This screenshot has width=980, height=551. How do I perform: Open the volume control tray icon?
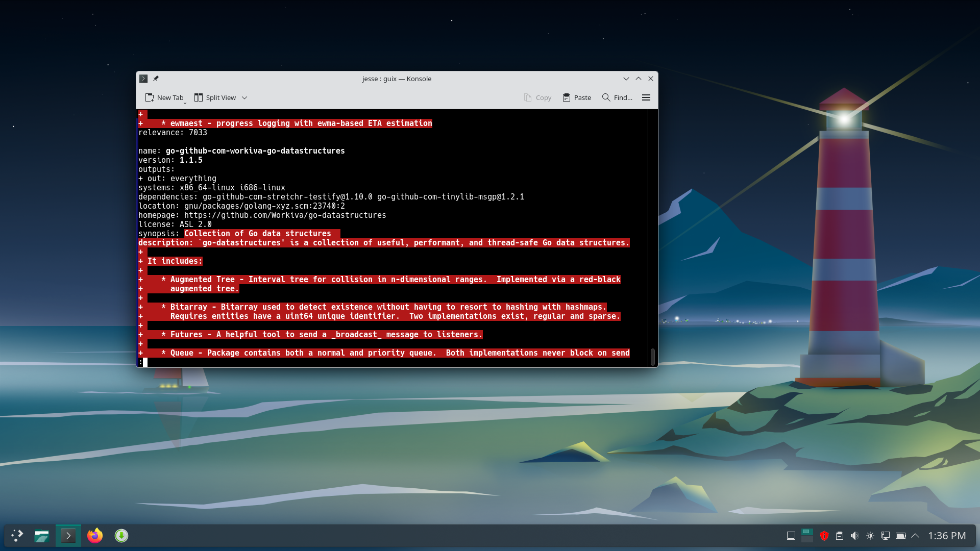(855, 536)
